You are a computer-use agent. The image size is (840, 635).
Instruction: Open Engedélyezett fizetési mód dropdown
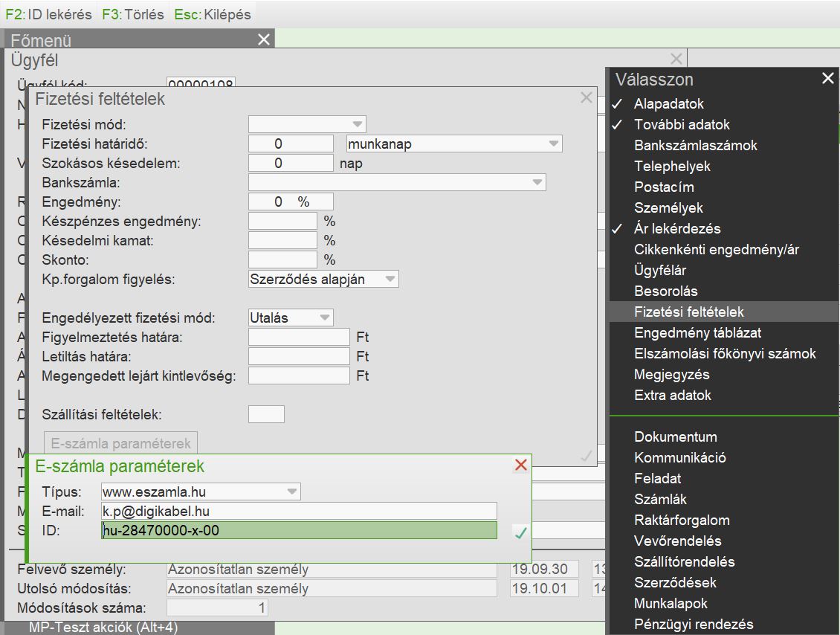click(x=324, y=317)
